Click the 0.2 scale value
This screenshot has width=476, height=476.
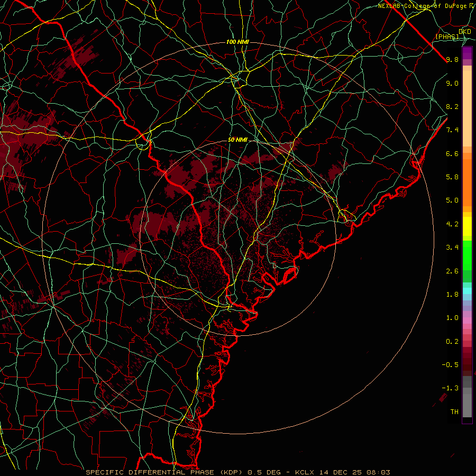pos(452,341)
